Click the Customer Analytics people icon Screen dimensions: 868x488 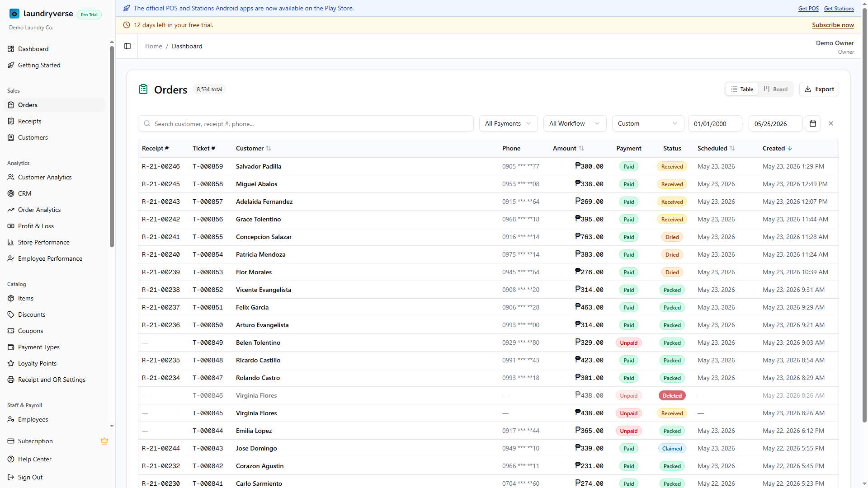11,177
